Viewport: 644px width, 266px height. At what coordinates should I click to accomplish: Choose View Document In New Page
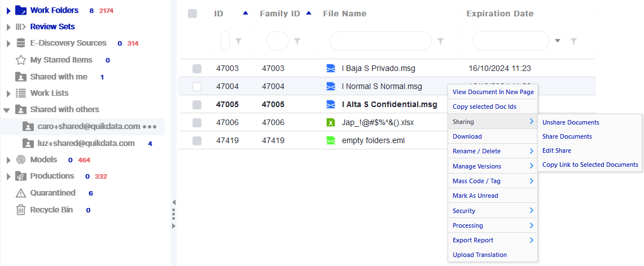point(492,92)
